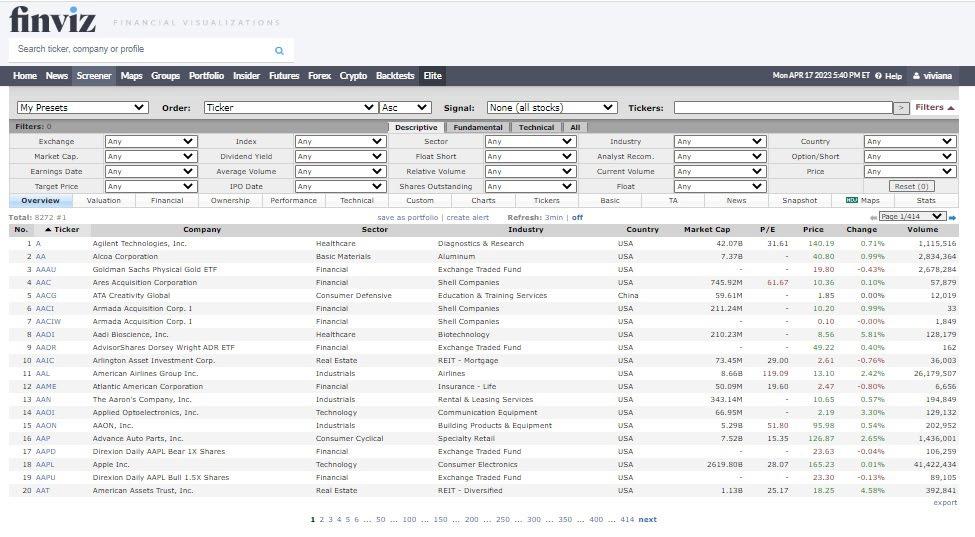Go to page 414 link
Viewport: 975px width, 537px height.
(627, 520)
